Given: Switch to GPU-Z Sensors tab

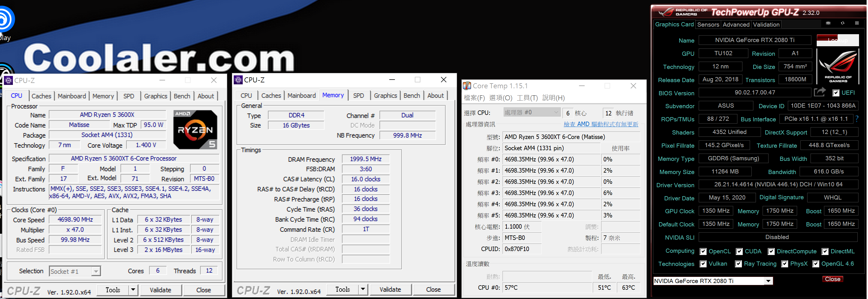Looking at the screenshot, I should click(x=708, y=25).
